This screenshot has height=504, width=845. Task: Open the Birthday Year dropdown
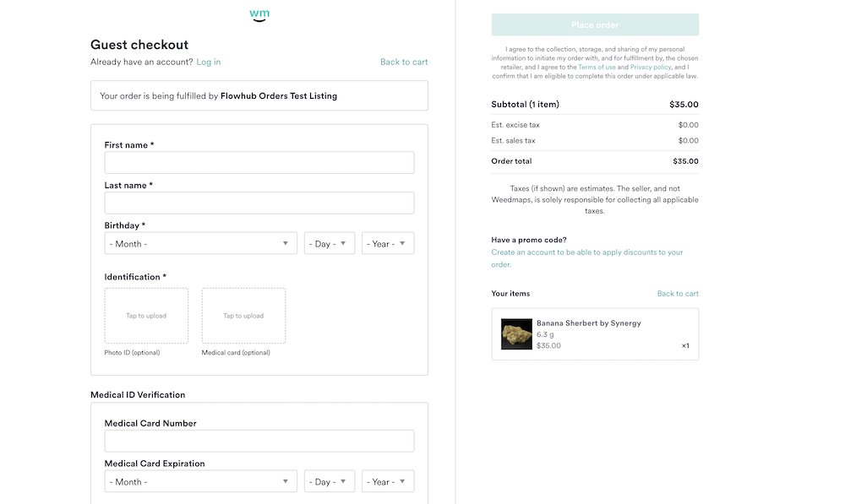[387, 243]
